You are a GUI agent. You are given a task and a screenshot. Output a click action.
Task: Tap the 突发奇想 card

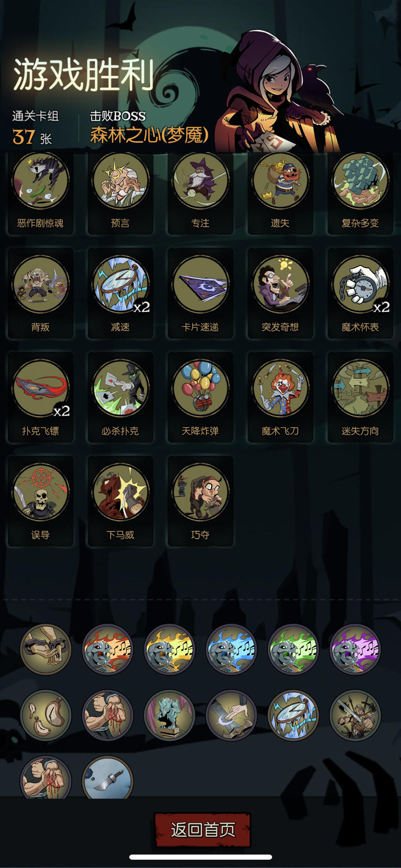tap(280, 284)
